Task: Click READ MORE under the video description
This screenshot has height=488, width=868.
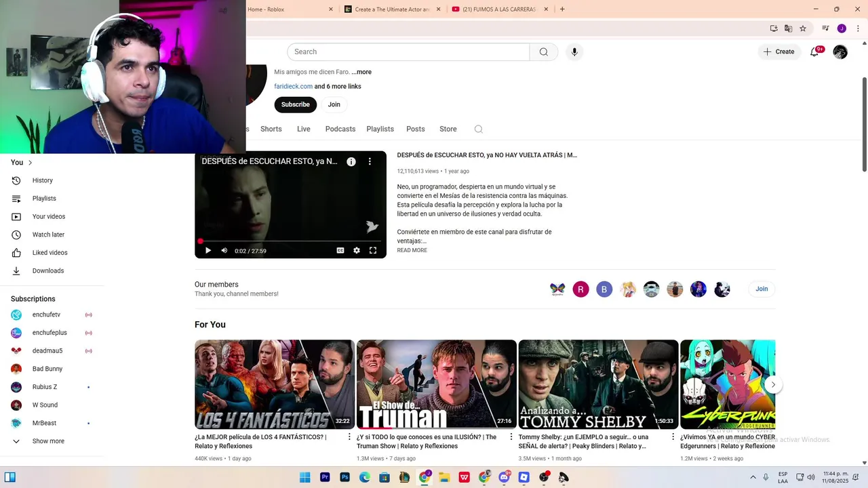Action: 412,250
